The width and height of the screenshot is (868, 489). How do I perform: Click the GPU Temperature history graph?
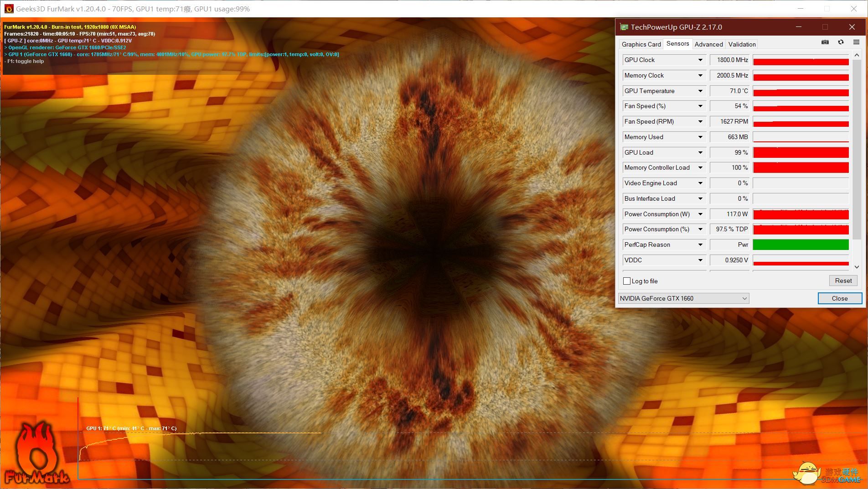tap(801, 91)
